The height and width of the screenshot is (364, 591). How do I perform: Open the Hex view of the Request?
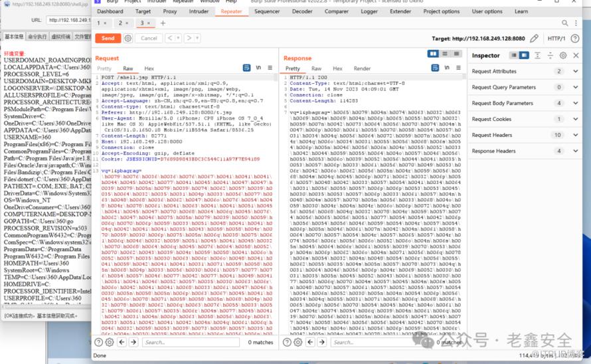(x=149, y=68)
